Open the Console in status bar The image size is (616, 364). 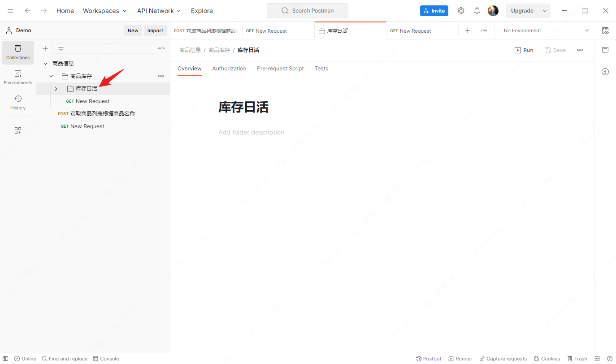[x=106, y=359]
